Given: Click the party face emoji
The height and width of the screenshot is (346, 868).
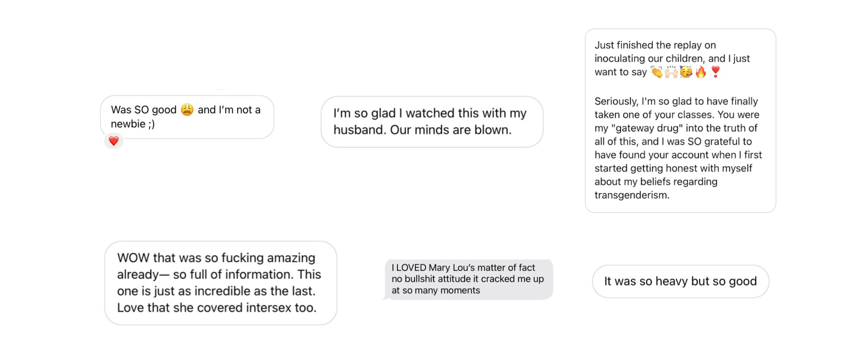Looking at the screenshot, I should point(686,72).
